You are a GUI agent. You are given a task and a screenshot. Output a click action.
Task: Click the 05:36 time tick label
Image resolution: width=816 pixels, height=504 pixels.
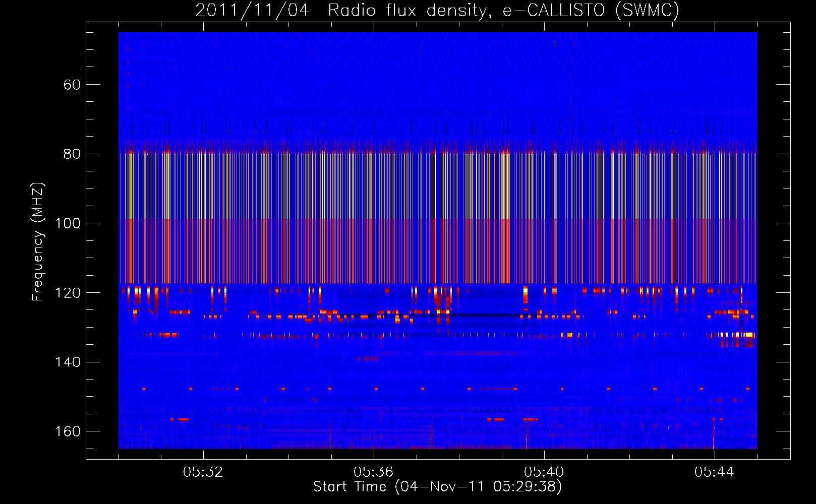(374, 472)
